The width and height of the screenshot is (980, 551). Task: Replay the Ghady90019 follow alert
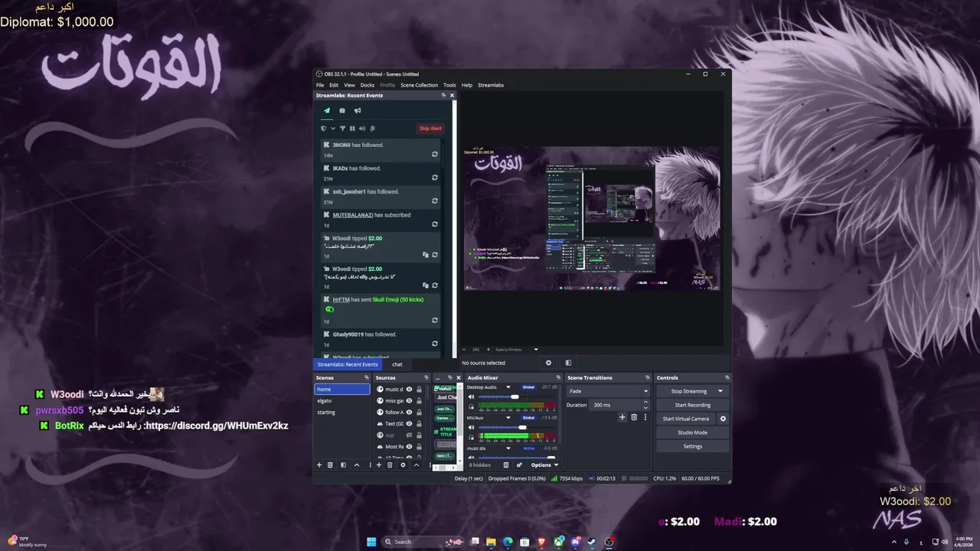tap(435, 344)
